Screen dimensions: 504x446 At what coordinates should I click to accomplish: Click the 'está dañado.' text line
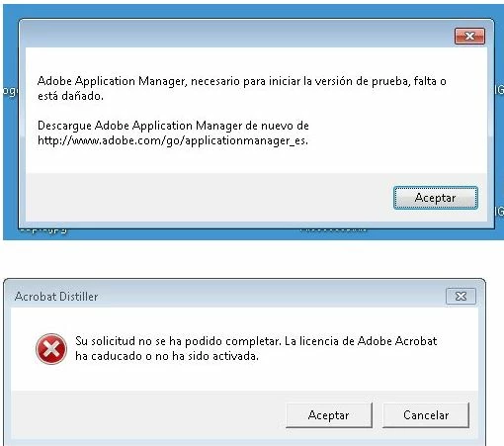pyautogui.click(x=70, y=96)
